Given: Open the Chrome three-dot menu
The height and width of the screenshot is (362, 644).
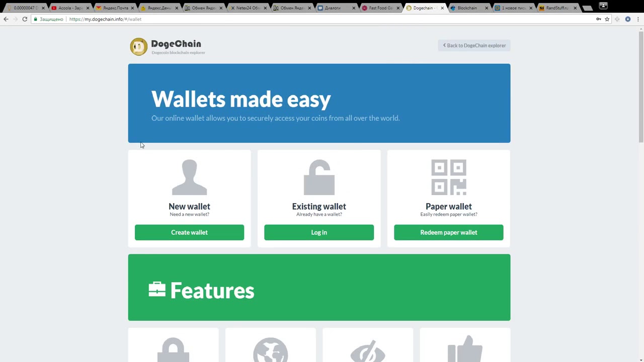Looking at the screenshot, I should point(637,19).
